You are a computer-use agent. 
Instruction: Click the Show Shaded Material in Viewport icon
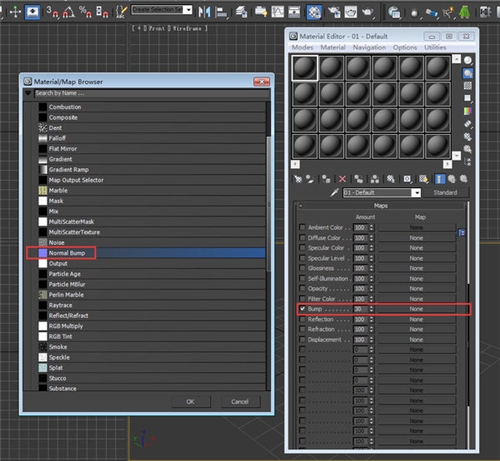coord(424,179)
